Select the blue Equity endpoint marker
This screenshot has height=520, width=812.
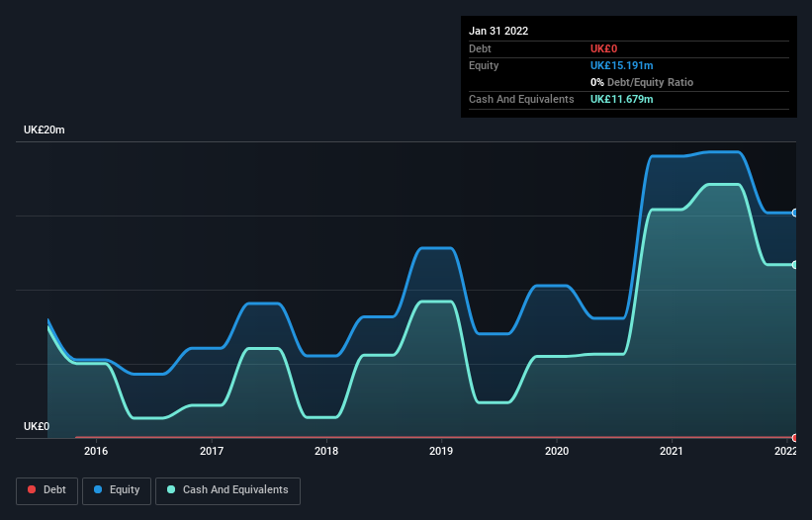click(x=795, y=213)
